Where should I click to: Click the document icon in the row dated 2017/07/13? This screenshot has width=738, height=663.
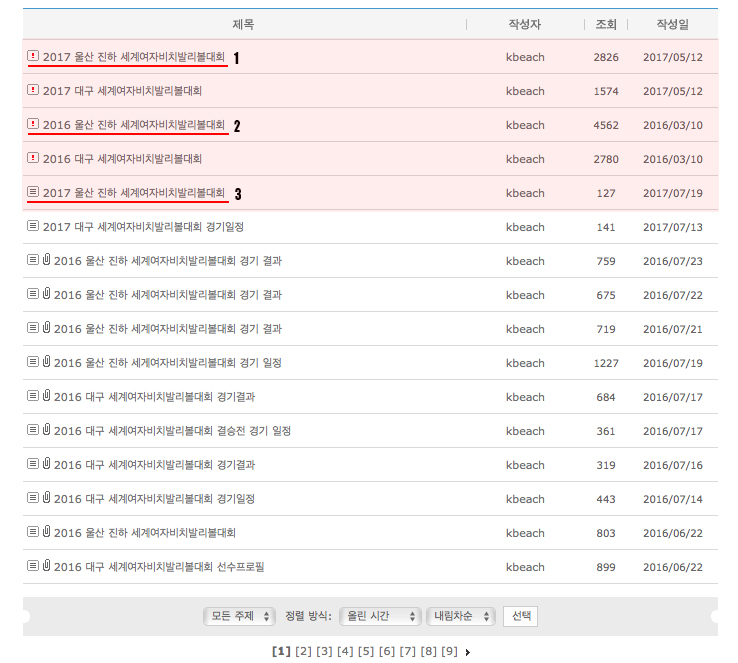(32, 226)
